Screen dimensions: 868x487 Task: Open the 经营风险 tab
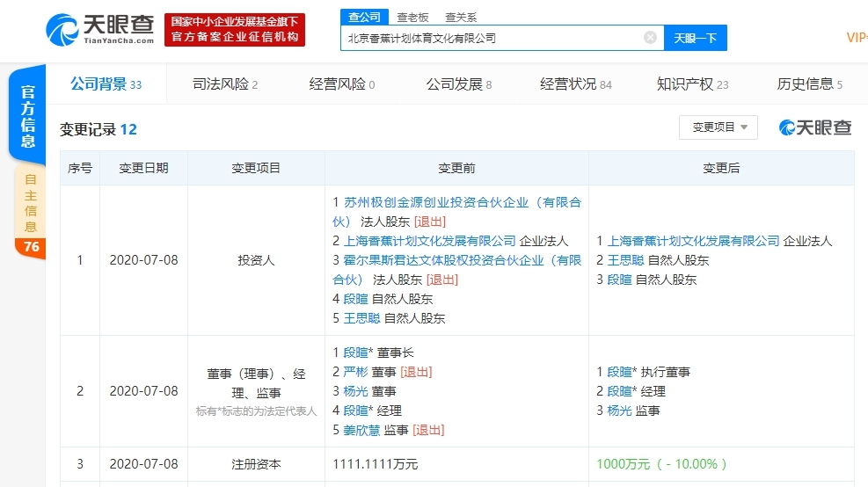[341, 84]
